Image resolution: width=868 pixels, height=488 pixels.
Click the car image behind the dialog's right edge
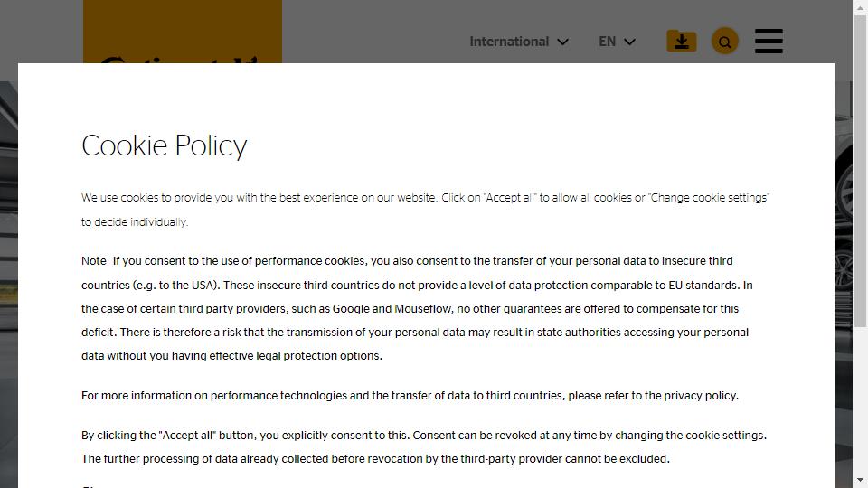pyautogui.click(x=850, y=226)
